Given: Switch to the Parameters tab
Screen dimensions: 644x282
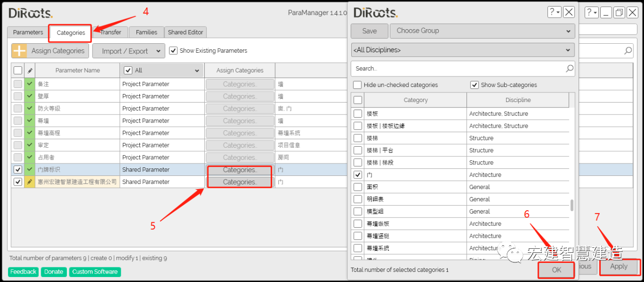Looking at the screenshot, I should point(28,32).
